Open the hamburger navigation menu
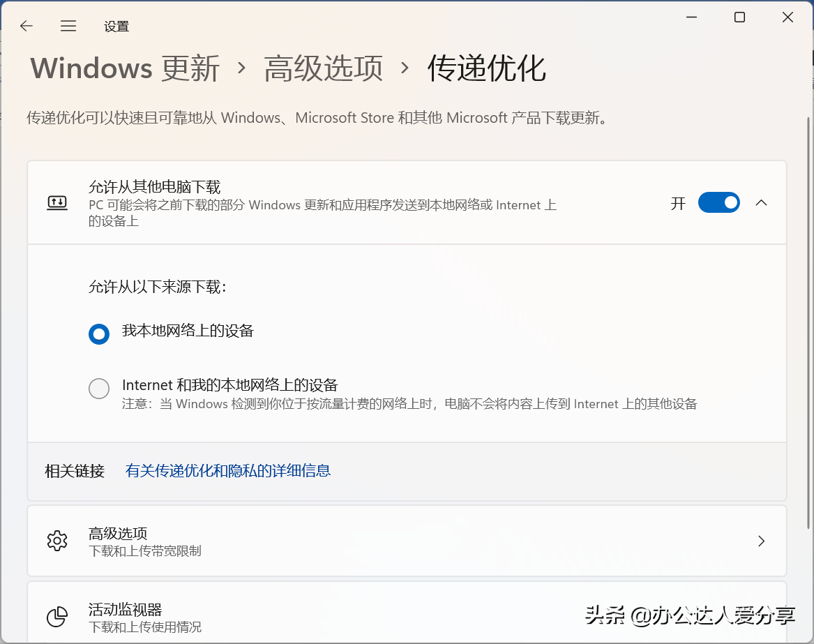Viewport: 814px width, 644px height. pyautogui.click(x=68, y=26)
